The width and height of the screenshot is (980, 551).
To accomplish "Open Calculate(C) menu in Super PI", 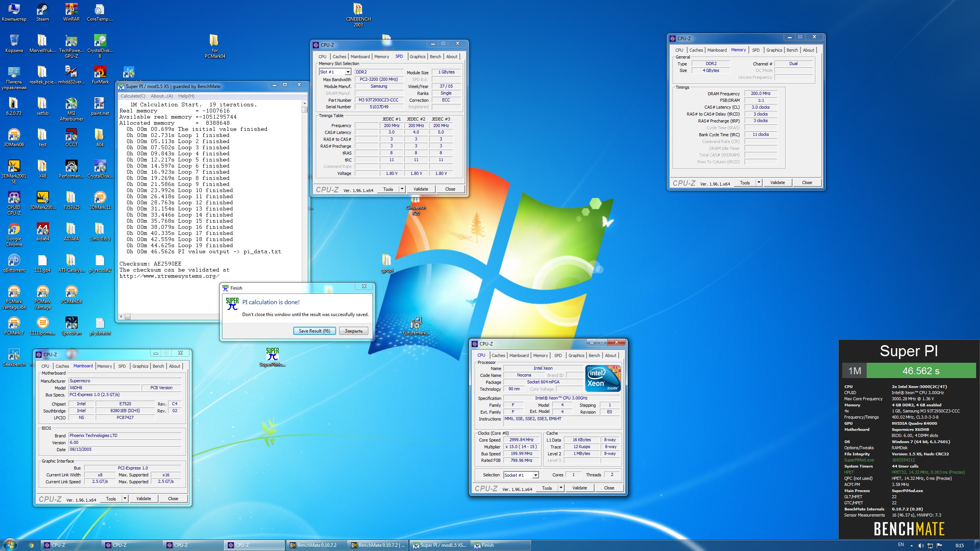I will [133, 96].
